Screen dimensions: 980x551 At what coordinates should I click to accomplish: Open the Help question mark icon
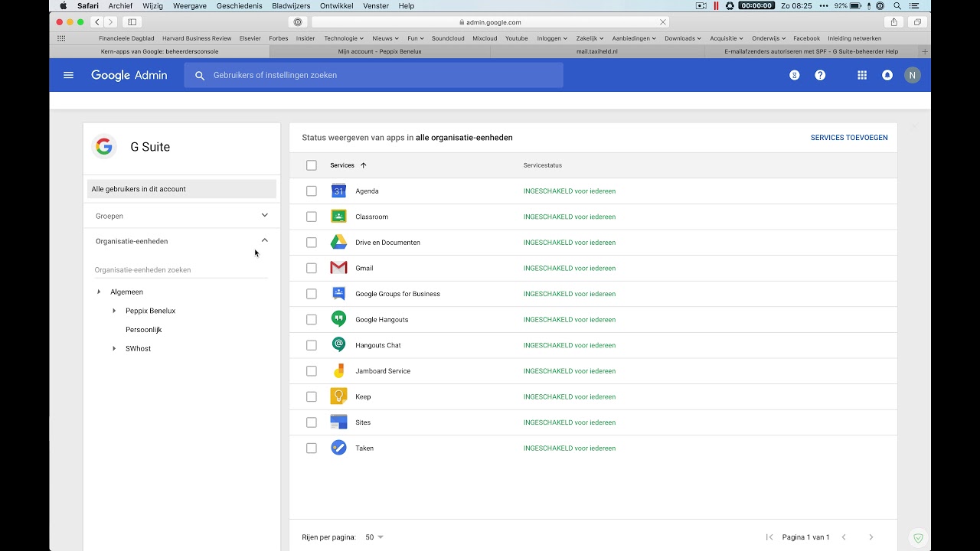click(820, 75)
